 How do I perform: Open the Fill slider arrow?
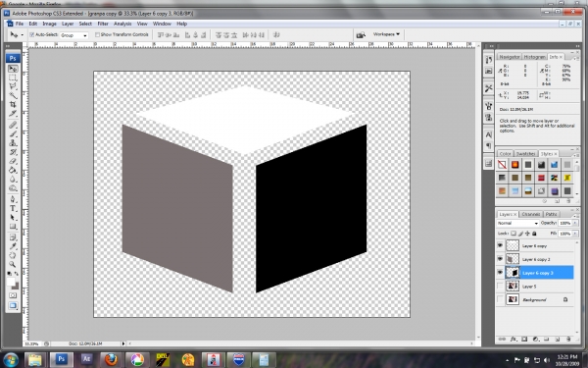click(575, 234)
